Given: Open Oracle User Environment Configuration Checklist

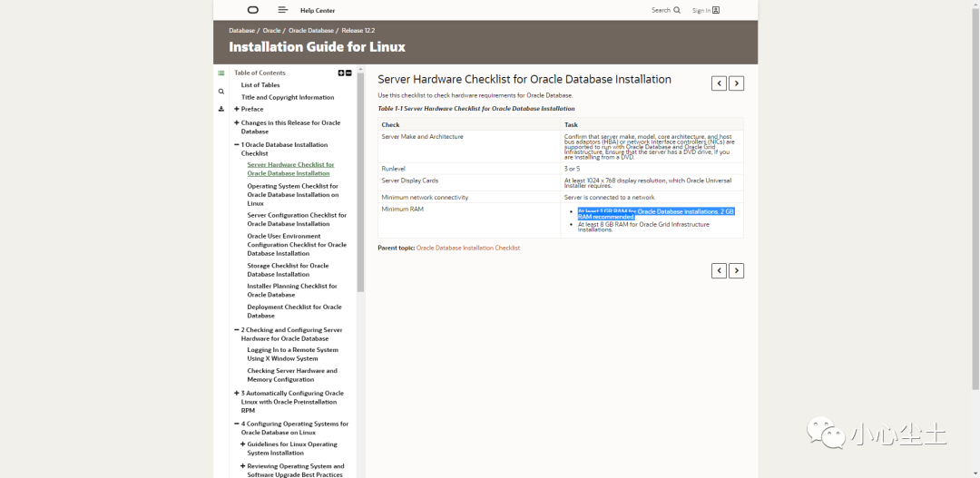Looking at the screenshot, I should 297,245.
